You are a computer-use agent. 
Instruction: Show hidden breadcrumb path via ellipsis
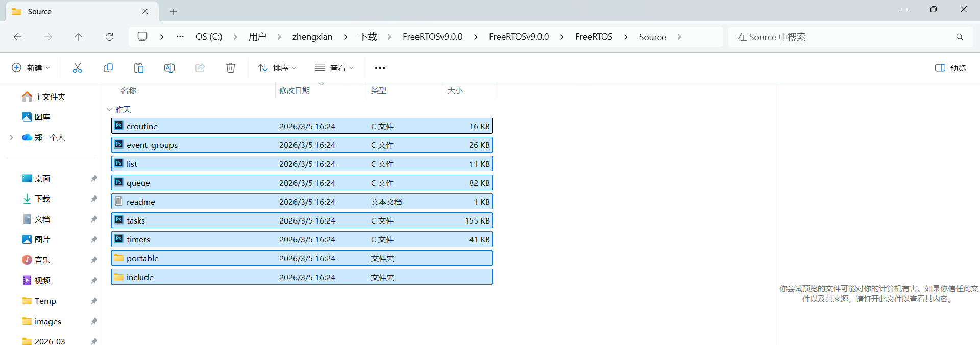[x=180, y=37]
